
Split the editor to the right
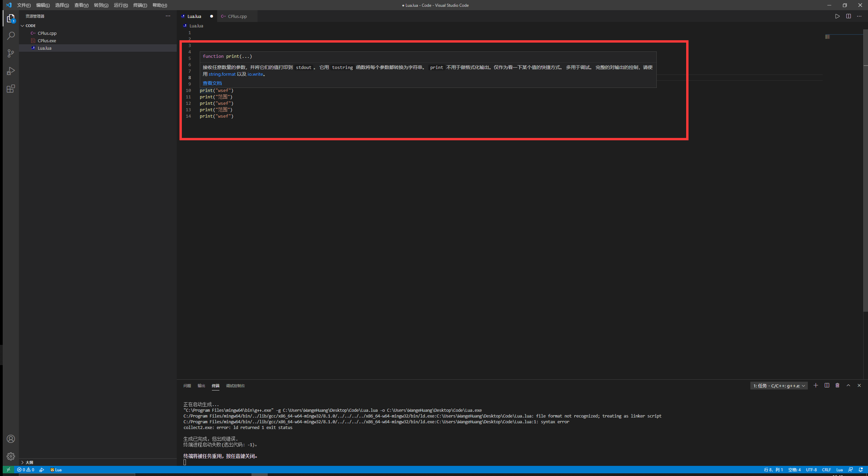848,16
